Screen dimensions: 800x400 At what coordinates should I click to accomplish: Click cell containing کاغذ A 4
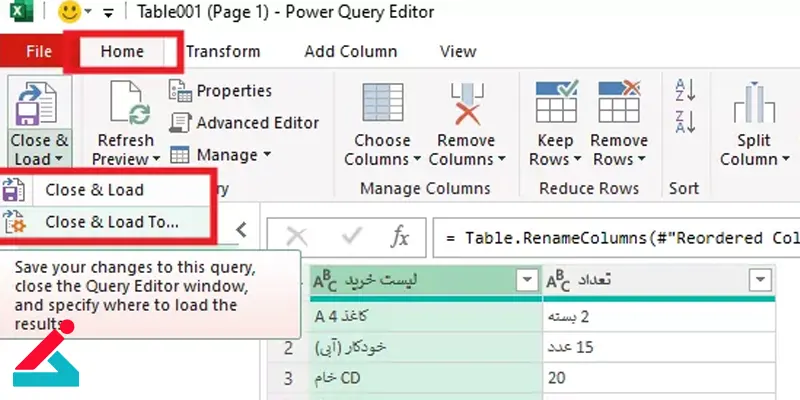pos(426,317)
